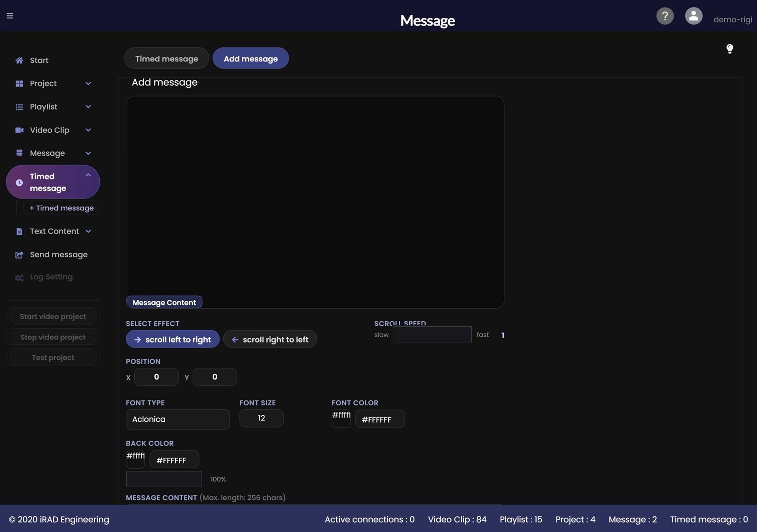Image resolution: width=757 pixels, height=532 pixels.
Task: Open the Font Type Aclonica dropdown
Action: (x=178, y=419)
